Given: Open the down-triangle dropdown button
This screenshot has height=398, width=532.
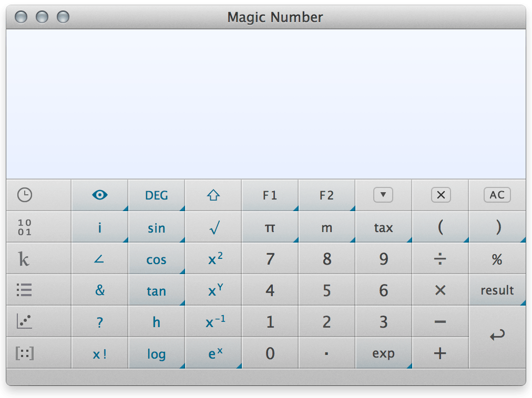Looking at the screenshot, I should [383, 195].
